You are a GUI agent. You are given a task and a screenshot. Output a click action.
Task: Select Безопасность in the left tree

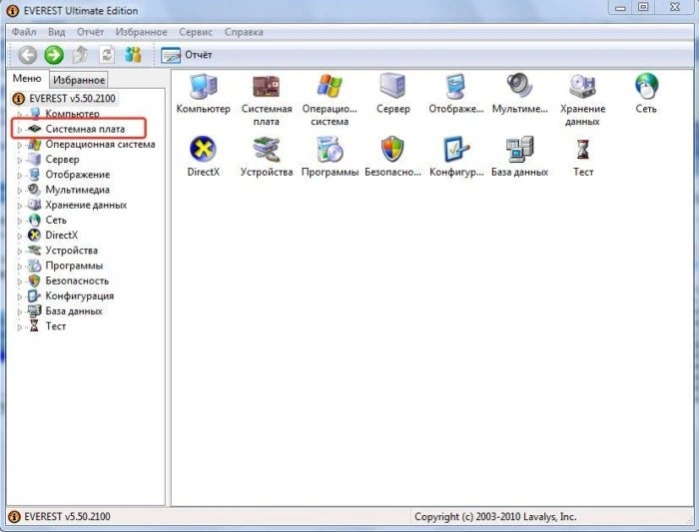77,280
